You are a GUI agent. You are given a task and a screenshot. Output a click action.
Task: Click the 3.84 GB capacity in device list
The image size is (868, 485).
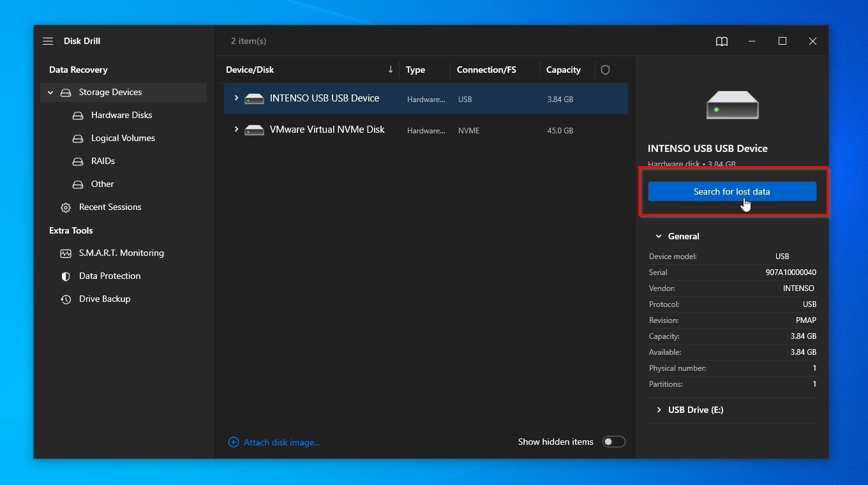(x=560, y=100)
